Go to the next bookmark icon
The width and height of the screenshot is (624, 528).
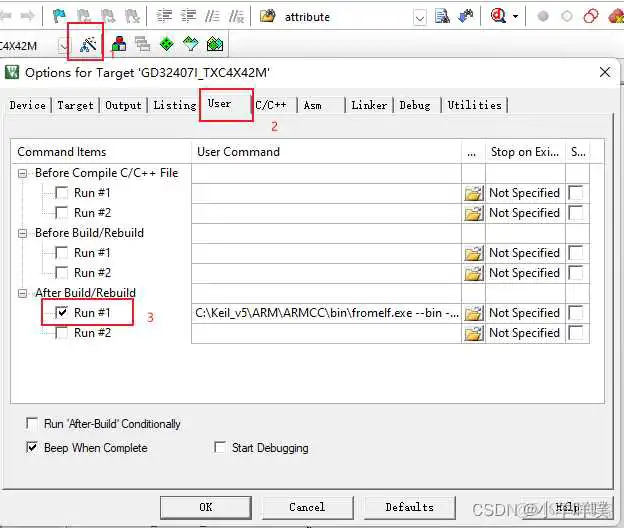coord(108,16)
